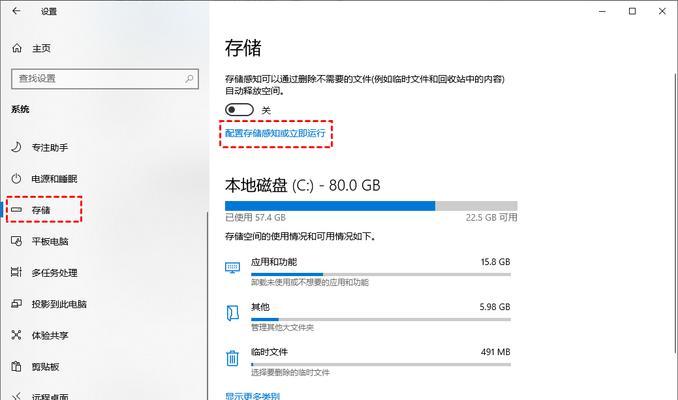Select the 平板电脑 tablet icon
Screen dimensions: 678x400
coord(16,241)
